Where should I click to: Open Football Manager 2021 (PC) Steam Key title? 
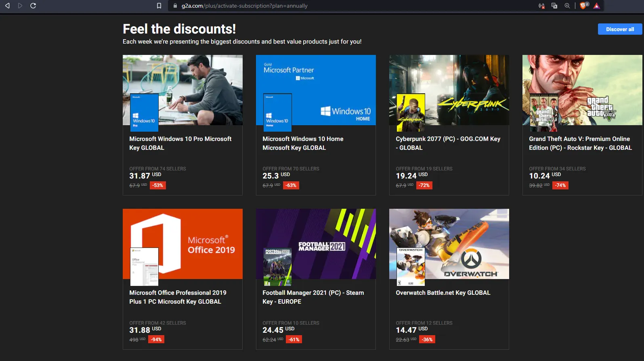(x=313, y=297)
